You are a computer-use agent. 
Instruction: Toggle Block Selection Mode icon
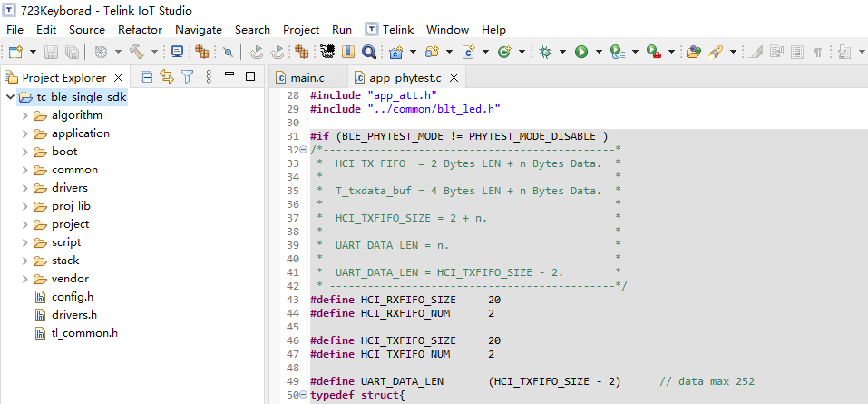pyautogui.click(x=797, y=52)
